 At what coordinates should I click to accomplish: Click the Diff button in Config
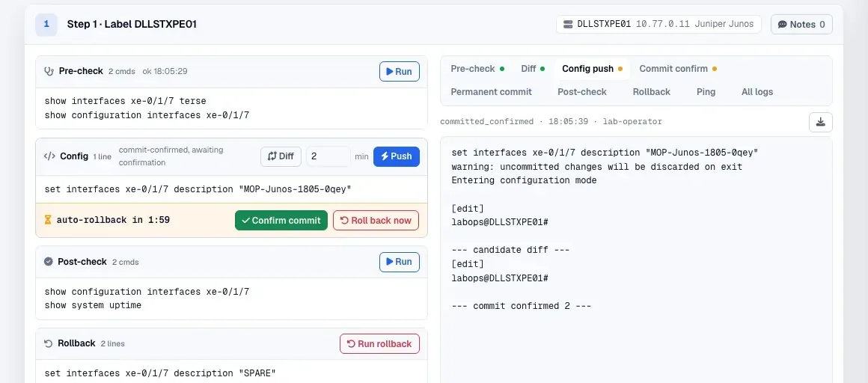(x=281, y=156)
